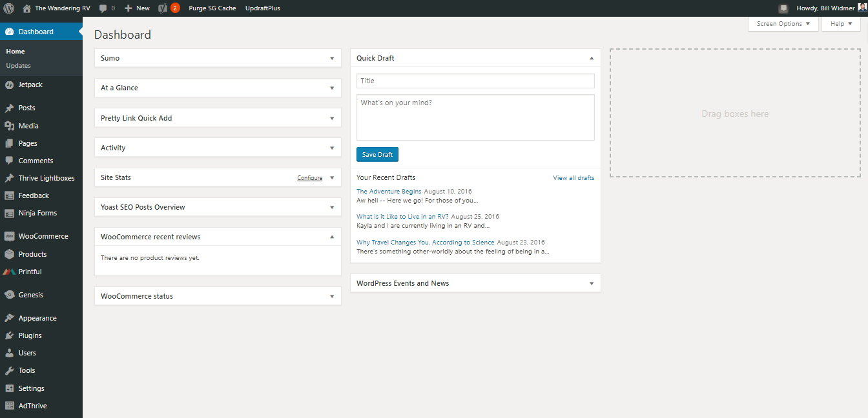This screenshot has width=868, height=418.
Task: Click the Site Stats Configure link
Action: coord(309,178)
